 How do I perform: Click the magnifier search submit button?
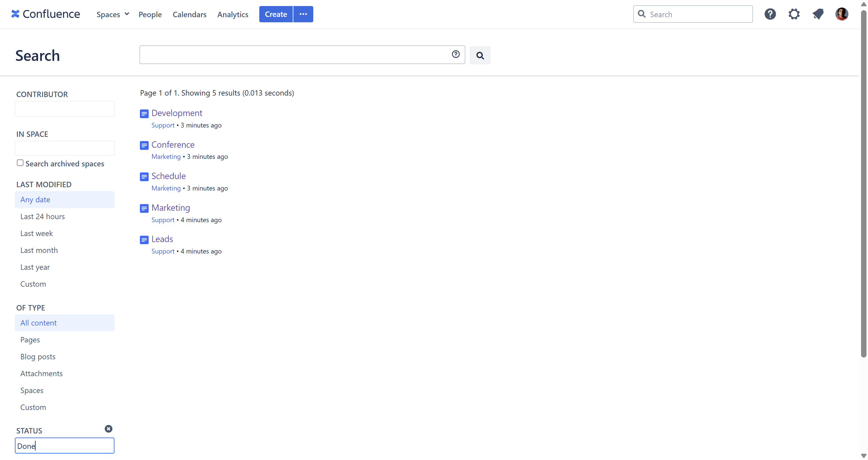(x=480, y=55)
